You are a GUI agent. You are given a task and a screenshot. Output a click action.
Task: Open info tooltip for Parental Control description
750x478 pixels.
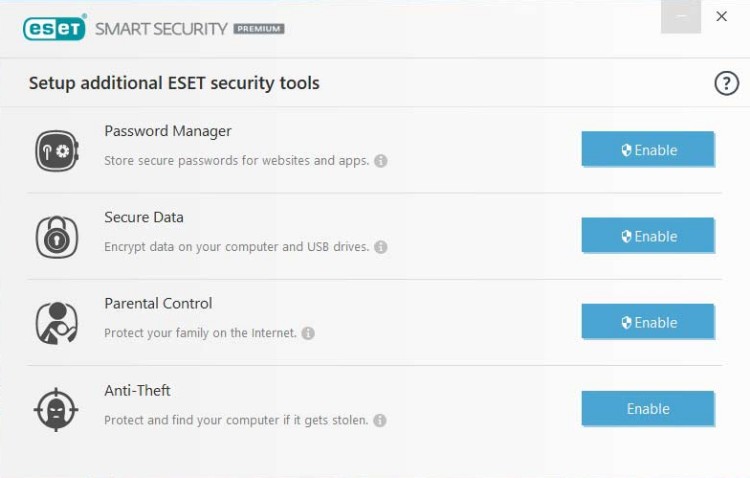(308, 333)
